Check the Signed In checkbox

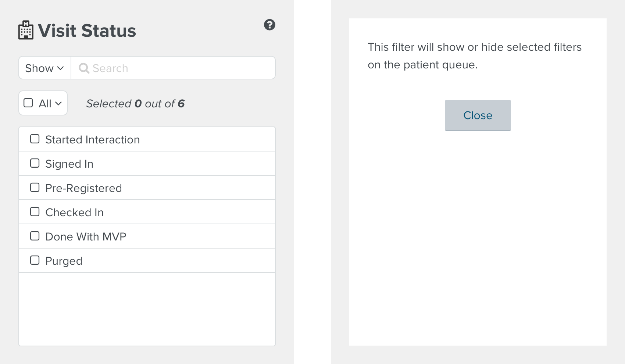point(35,163)
